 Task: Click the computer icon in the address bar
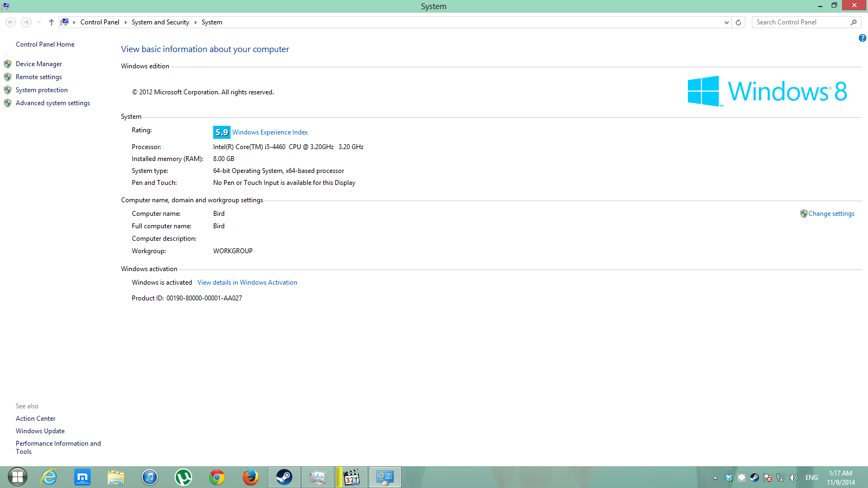tap(65, 22)
